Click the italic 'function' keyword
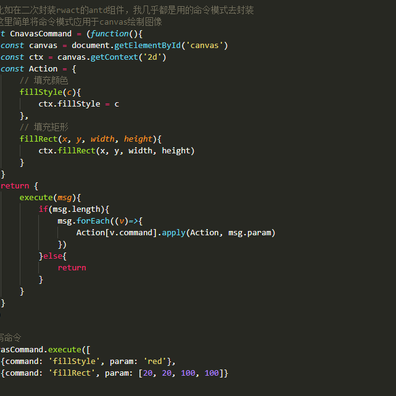Image resolution: width=396 pixels, height=396 pixels. pyautogui.click(x=109, y=34)
